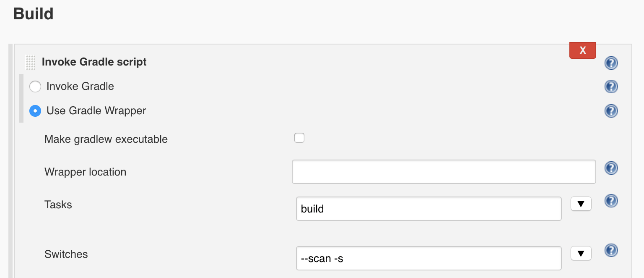This screenshot has width=644, height=278.
Task: Click inside the empty Wrapper location field
Action: tap(443, 172)
